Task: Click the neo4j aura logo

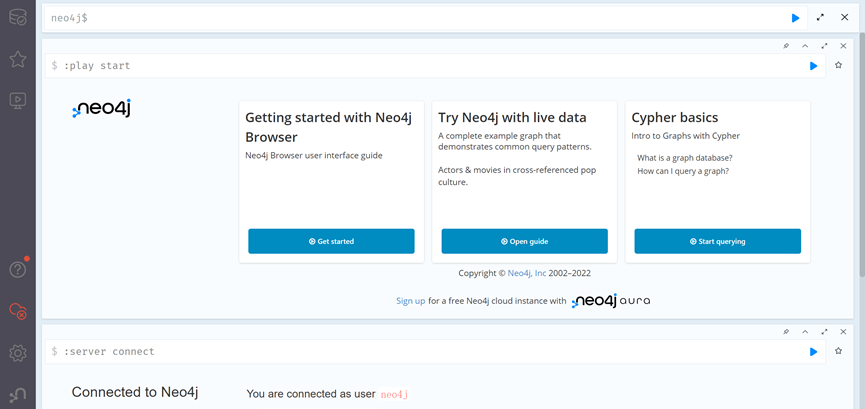Action: tap(611, 301)
